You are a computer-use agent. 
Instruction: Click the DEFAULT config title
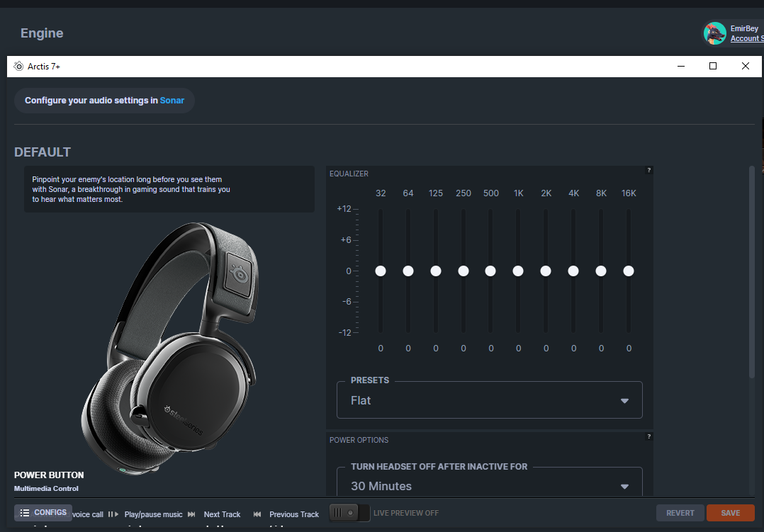(x=43, y=152)
